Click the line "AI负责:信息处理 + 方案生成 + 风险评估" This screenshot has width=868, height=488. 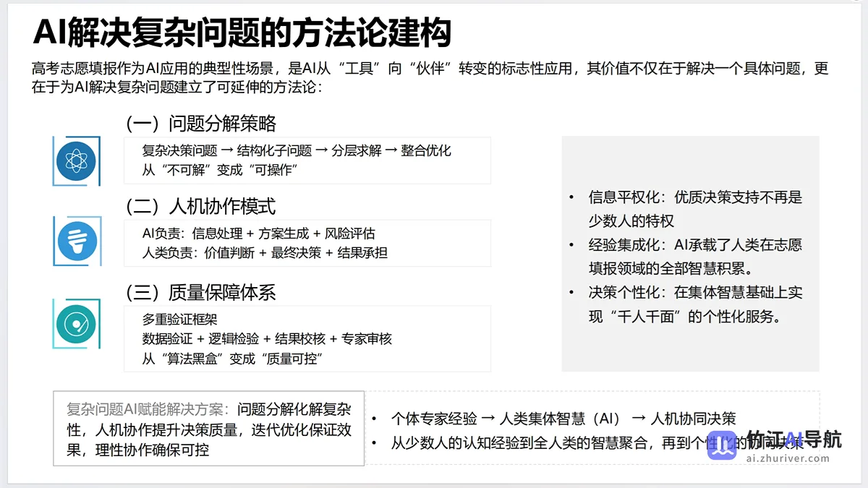tap(259, 234)
